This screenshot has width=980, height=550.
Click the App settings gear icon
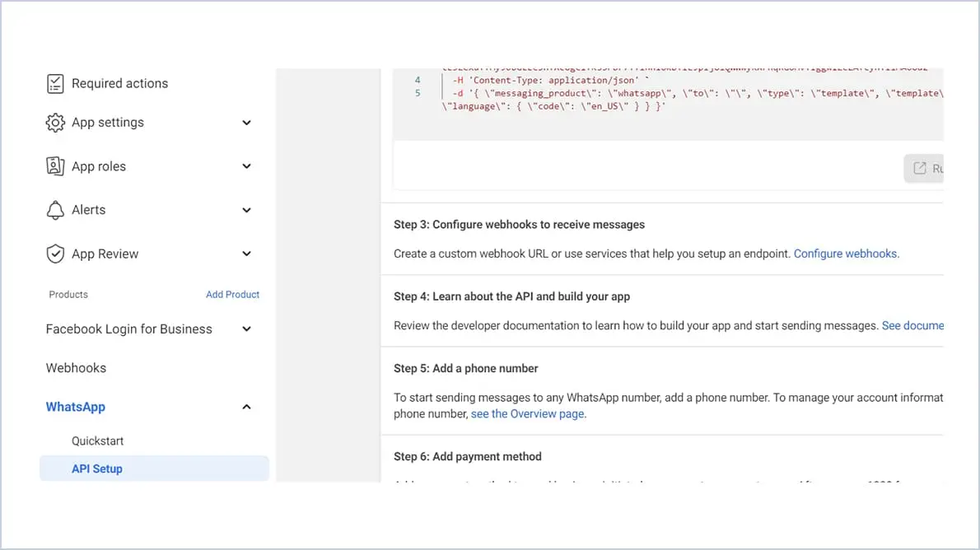(55, 123)
